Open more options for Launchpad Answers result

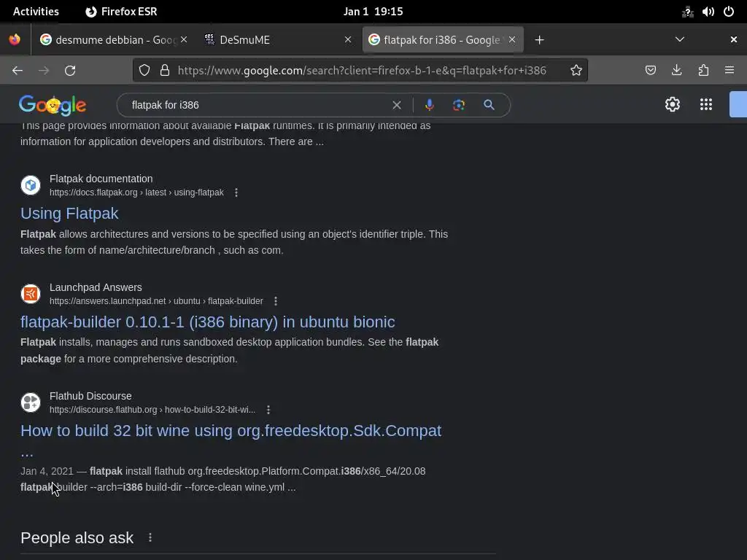click(x=276, y=301)
